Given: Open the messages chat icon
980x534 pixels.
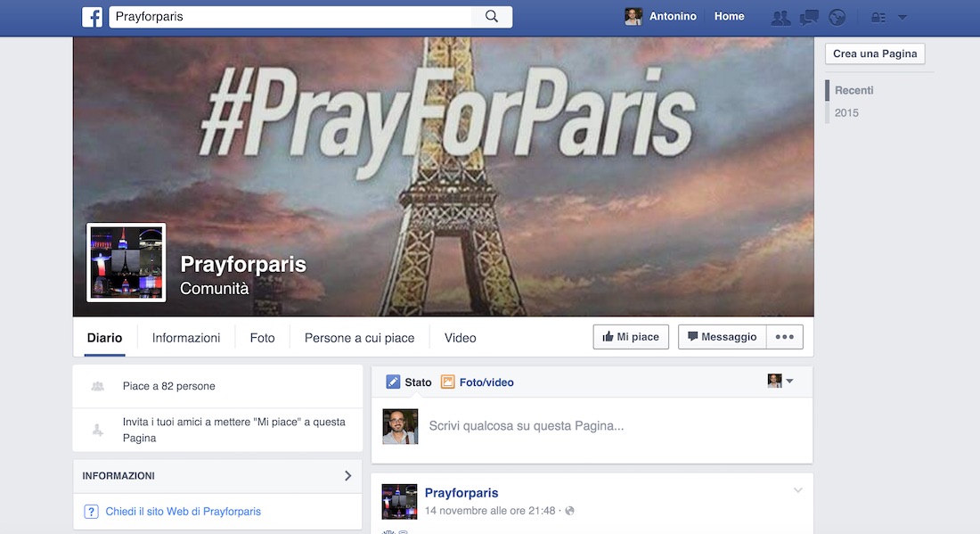Looking at the screenshot, I should click(x=809, y=17).
